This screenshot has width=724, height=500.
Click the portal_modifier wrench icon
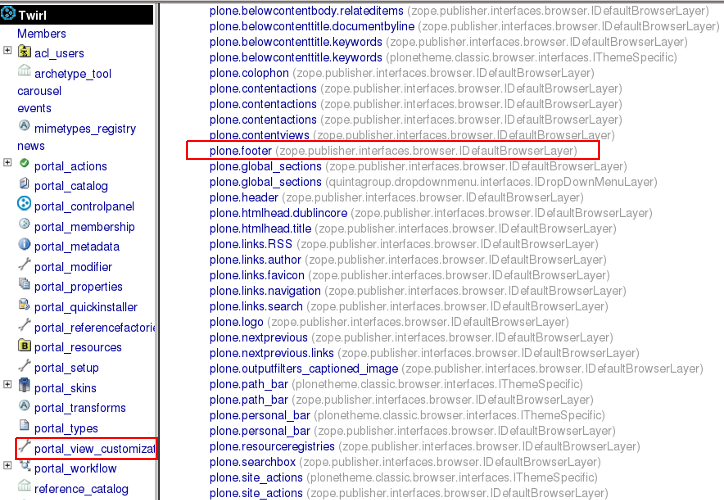click(x=24, y=264)
